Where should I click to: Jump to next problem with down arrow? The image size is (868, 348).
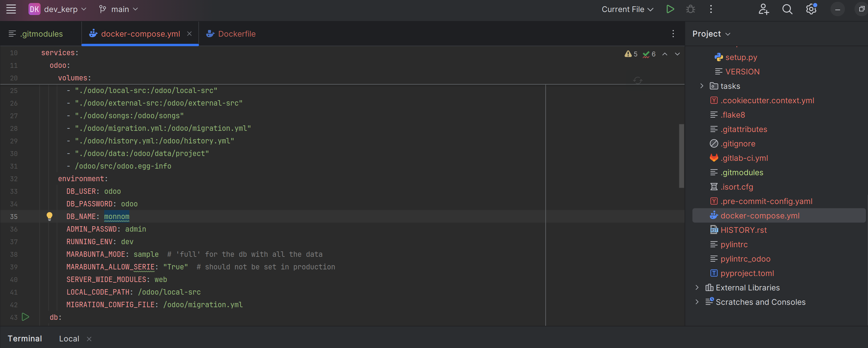(677, 54)
